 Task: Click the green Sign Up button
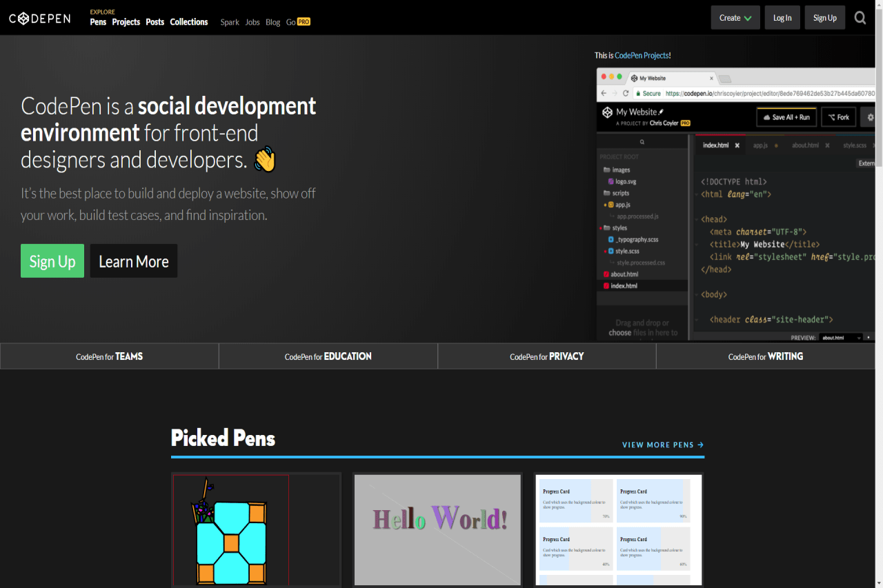click(x=52, y=261)
